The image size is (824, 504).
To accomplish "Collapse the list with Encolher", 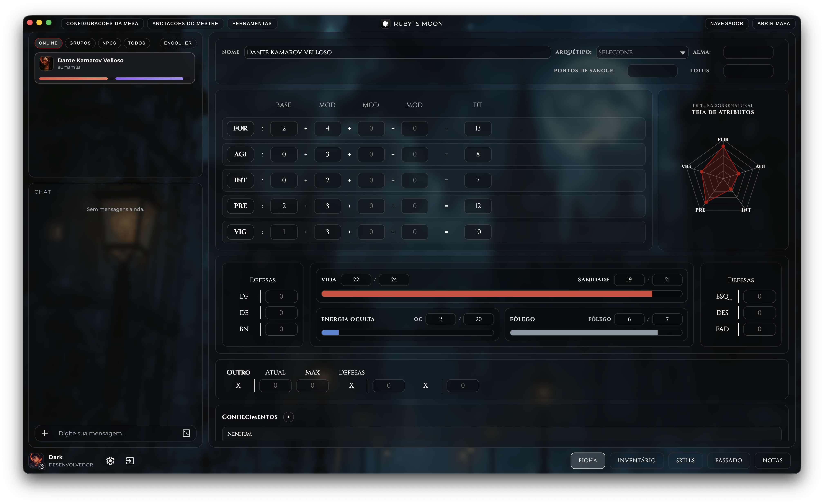I will point(178,43).
